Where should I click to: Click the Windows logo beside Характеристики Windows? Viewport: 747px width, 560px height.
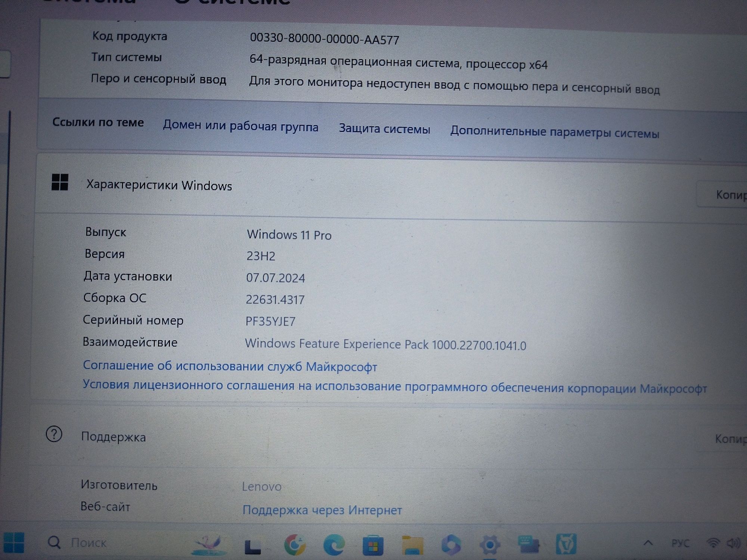click(60, 182)
